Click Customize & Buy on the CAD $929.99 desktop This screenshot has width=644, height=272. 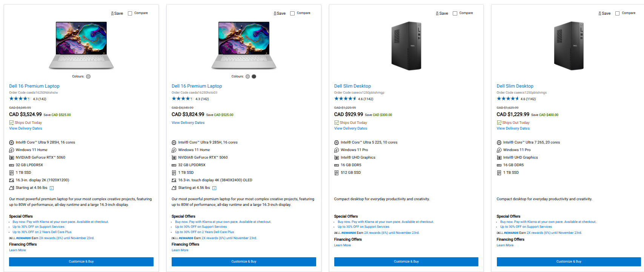[x=406, y=261]
